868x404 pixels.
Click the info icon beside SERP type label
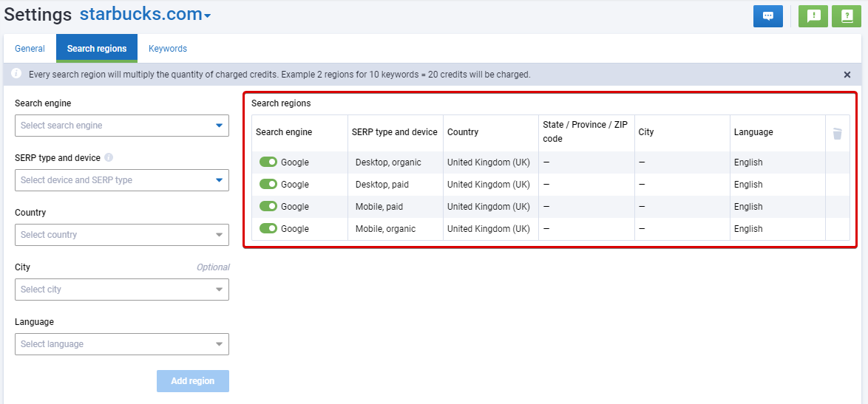coord(109,157)
